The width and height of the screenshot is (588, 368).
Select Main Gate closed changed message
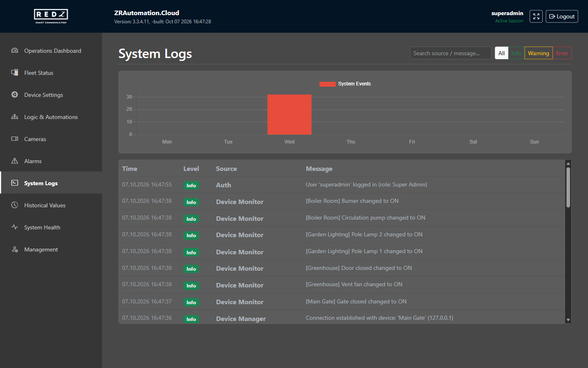(x=356, y=301)
